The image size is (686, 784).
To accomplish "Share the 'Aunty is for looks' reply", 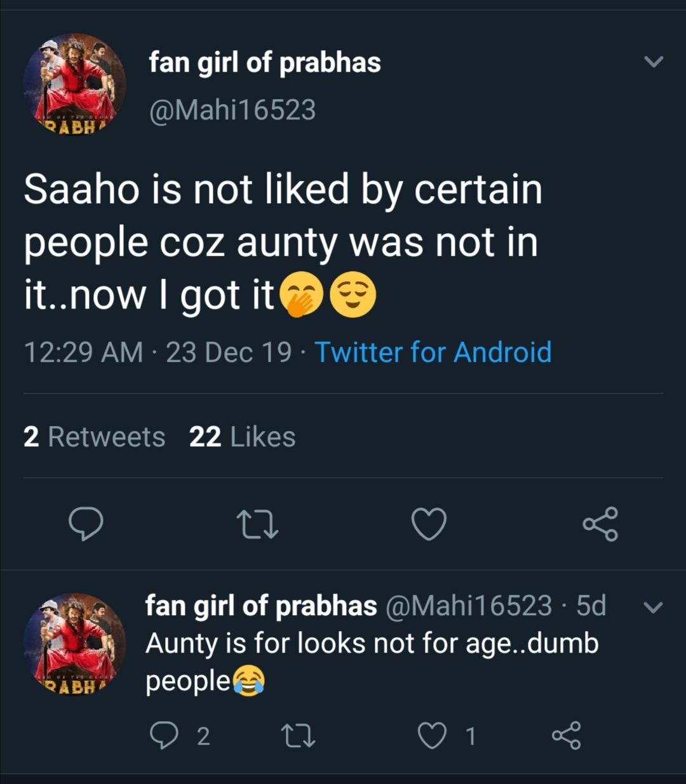I will (x=566, y=736).
